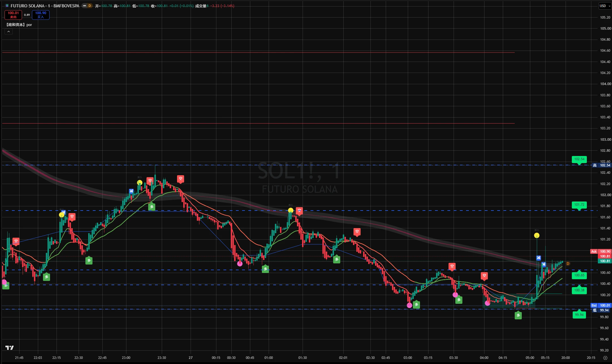Click the 20:00 time axis label

point(566,358)
